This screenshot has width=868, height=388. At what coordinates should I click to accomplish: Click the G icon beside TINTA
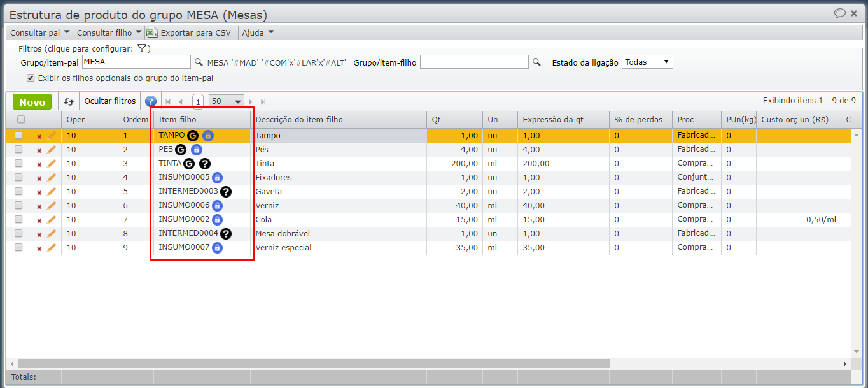[189, 164]
